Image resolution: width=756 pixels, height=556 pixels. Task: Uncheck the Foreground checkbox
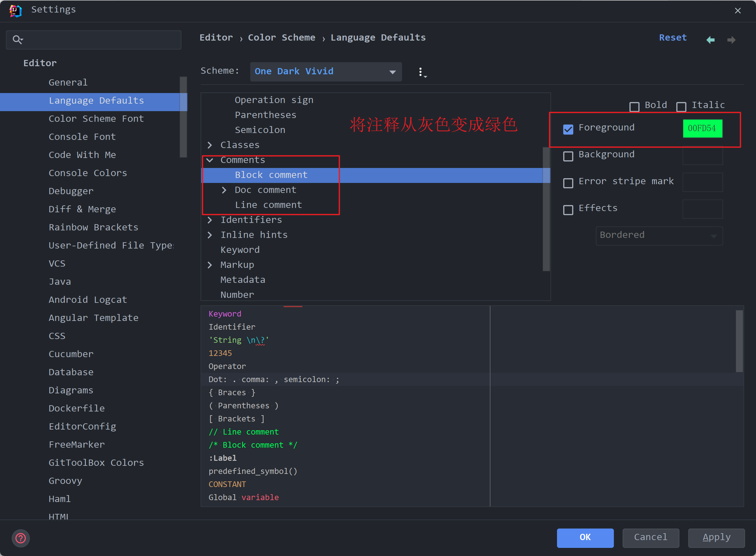click(569, 129)
